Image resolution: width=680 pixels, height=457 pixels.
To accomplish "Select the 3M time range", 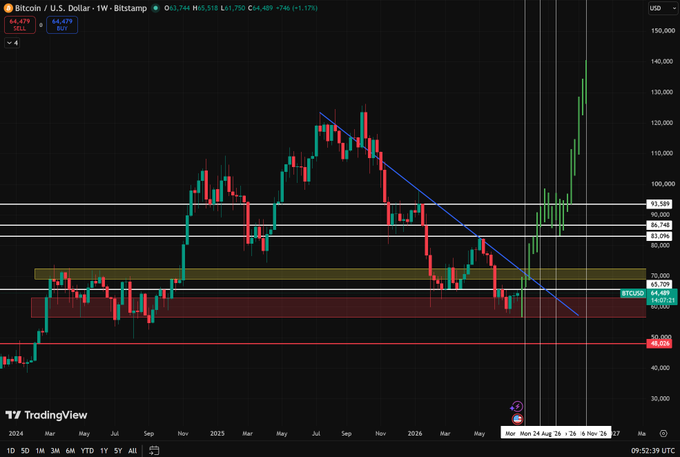I will coord(55,450).
